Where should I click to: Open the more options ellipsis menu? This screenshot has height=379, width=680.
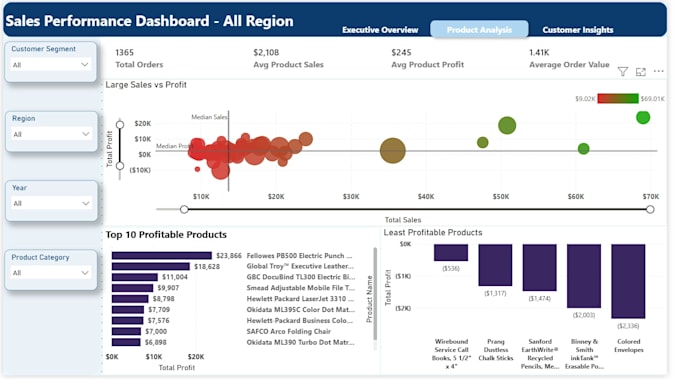658,71
